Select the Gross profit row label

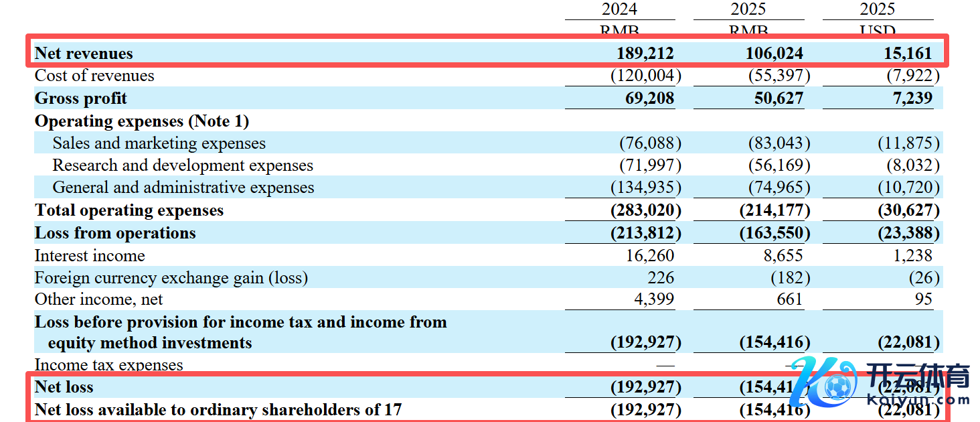(81, 98)
